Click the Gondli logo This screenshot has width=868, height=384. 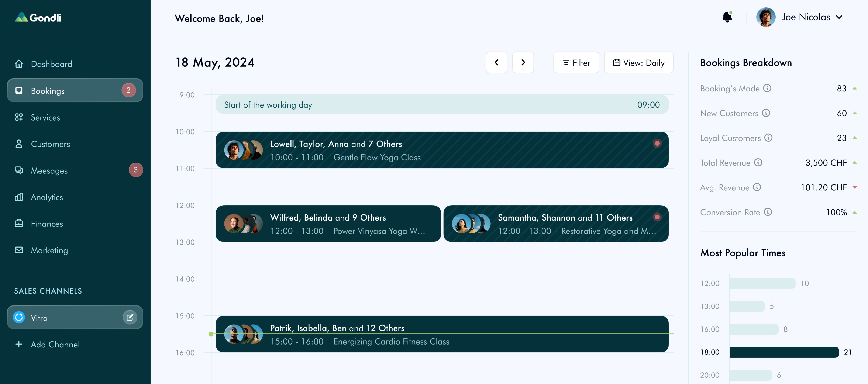click(x=38, y=18)
